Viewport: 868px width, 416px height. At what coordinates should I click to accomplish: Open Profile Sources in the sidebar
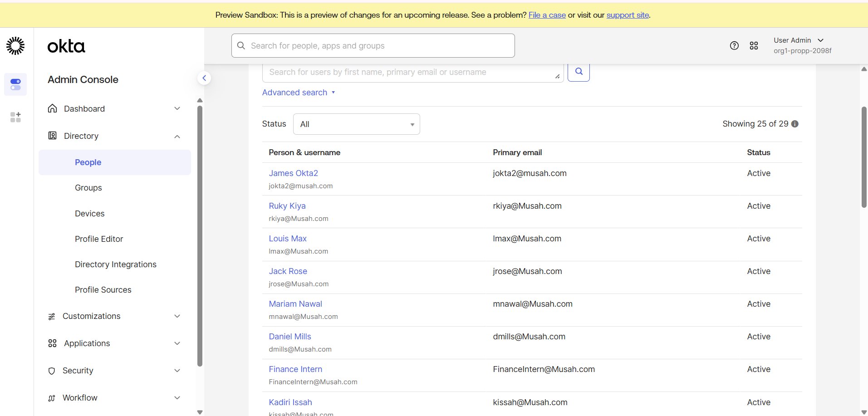103,290
